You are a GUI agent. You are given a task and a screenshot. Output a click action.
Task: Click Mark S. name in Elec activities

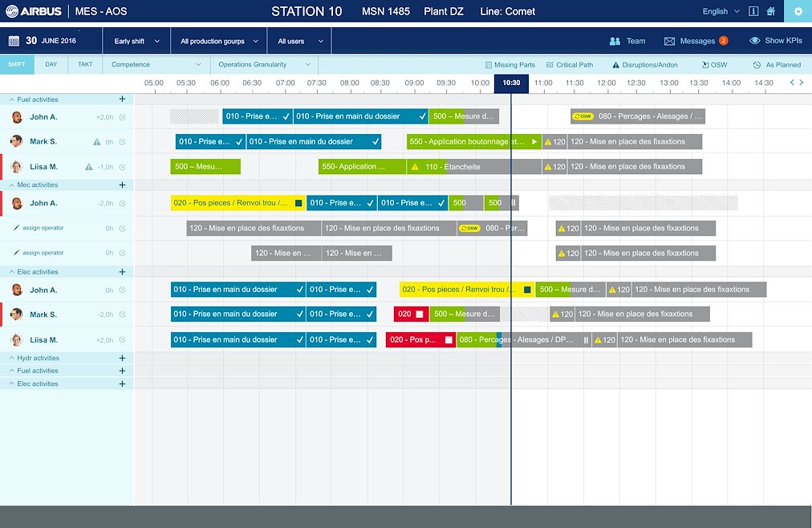tap(43, 315)
